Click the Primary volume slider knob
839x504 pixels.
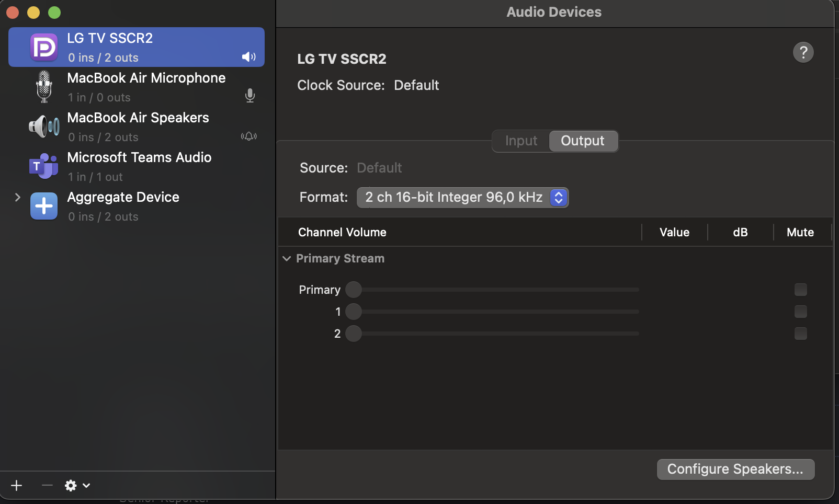pyautogui.click(x=354, y=290)
